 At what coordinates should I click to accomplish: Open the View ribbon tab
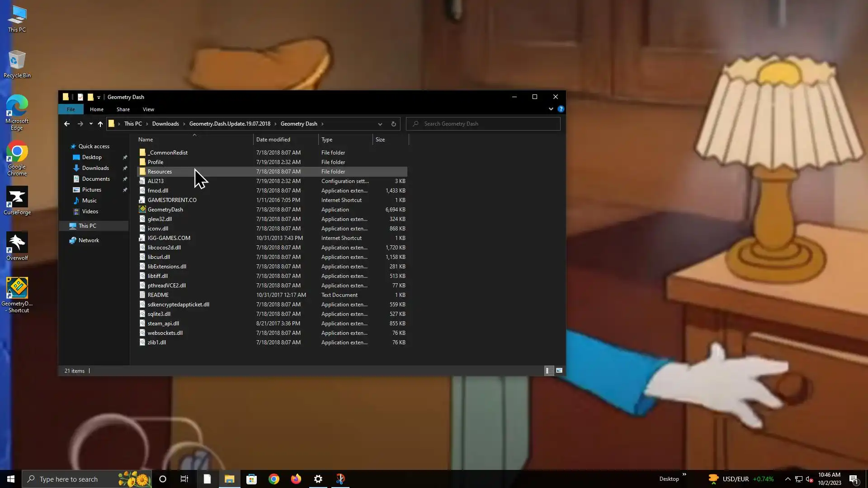[x=148, y=109]
